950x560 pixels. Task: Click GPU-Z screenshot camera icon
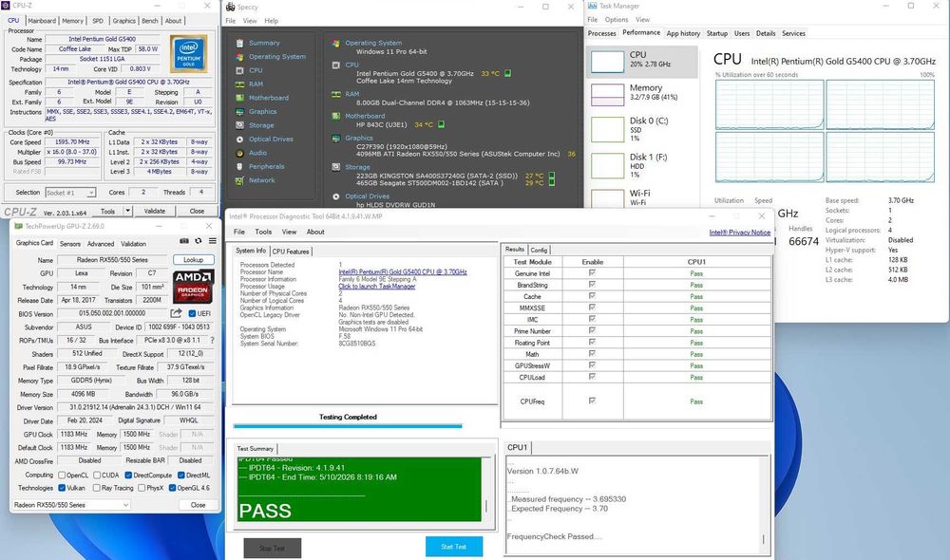[x=184, y=241]
